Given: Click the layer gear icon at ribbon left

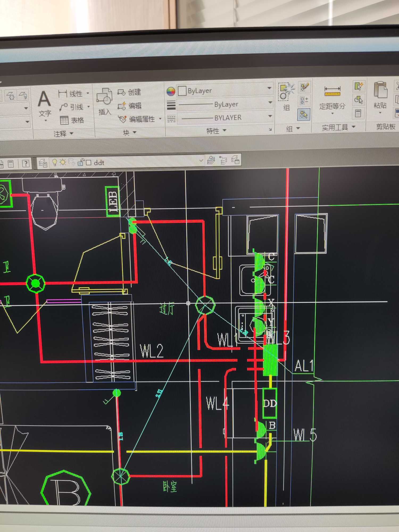Looking at the screenshot, I should [x=11, y=95].
